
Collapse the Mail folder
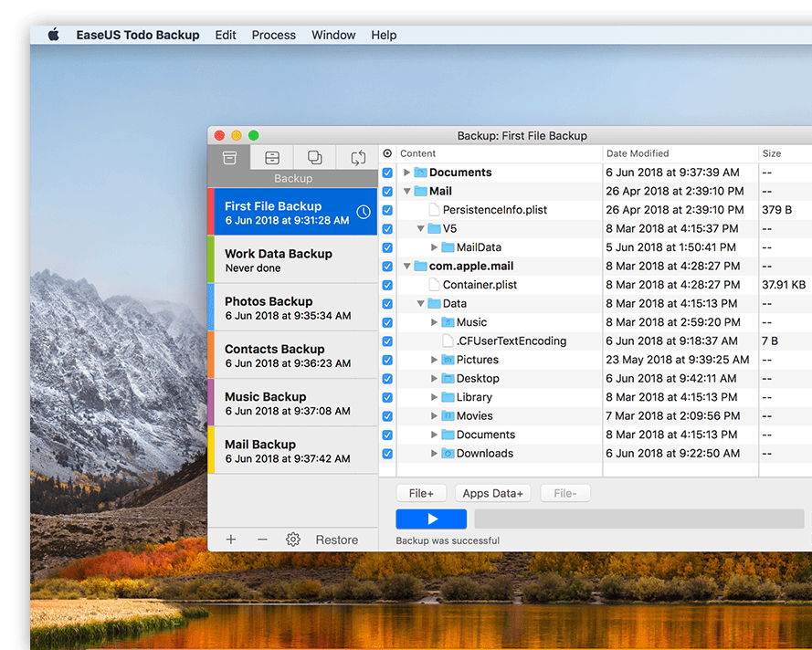[406, 191]
